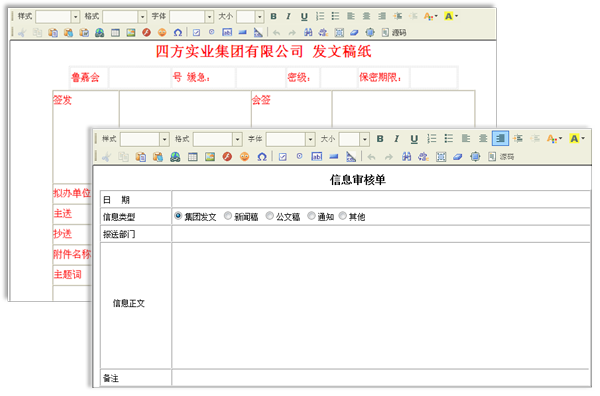The height and width of the screenshot is (396, 600).
Task: Click the 信息正文 text area
Action: [381, 305]
